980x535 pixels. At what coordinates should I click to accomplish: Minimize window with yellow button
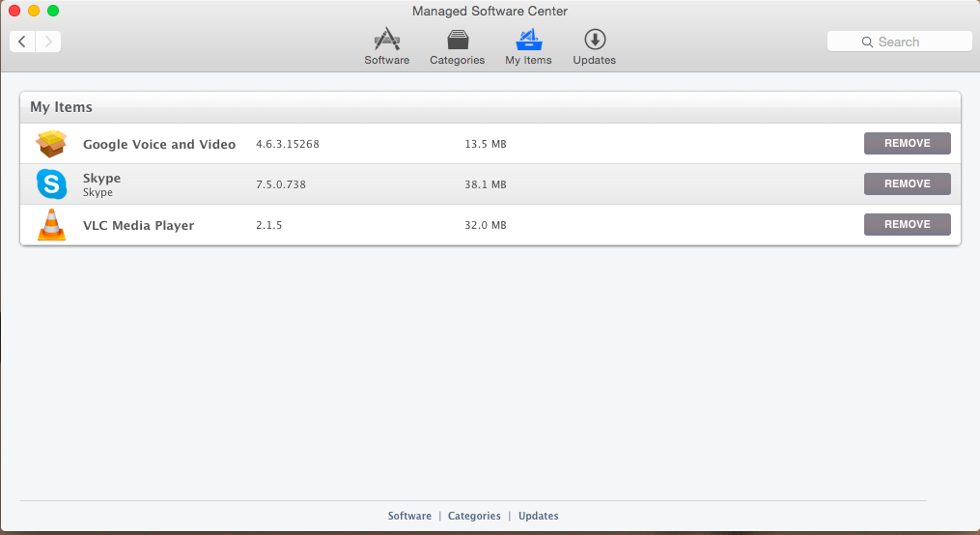point(34,11)
